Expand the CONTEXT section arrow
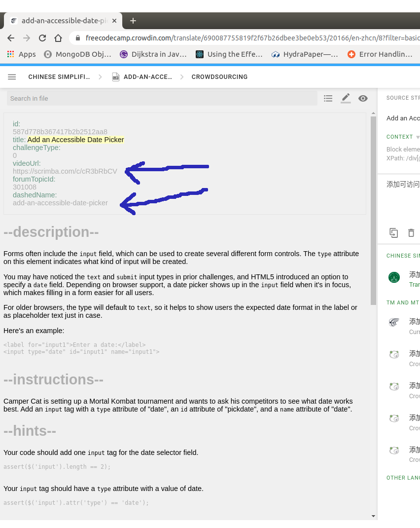 point(418,137)
